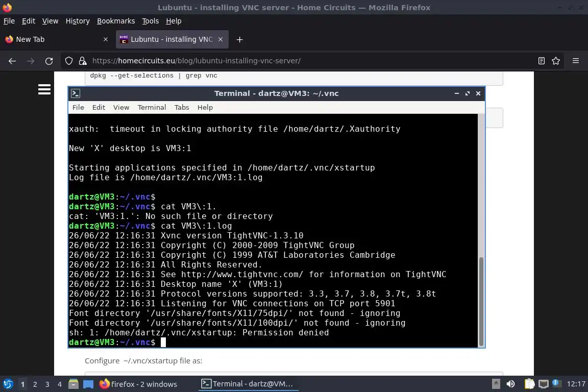The image size is (588, 392).
Task: Open the website hamburger menu
Action: pyautogui.click(x=44, y=89)
